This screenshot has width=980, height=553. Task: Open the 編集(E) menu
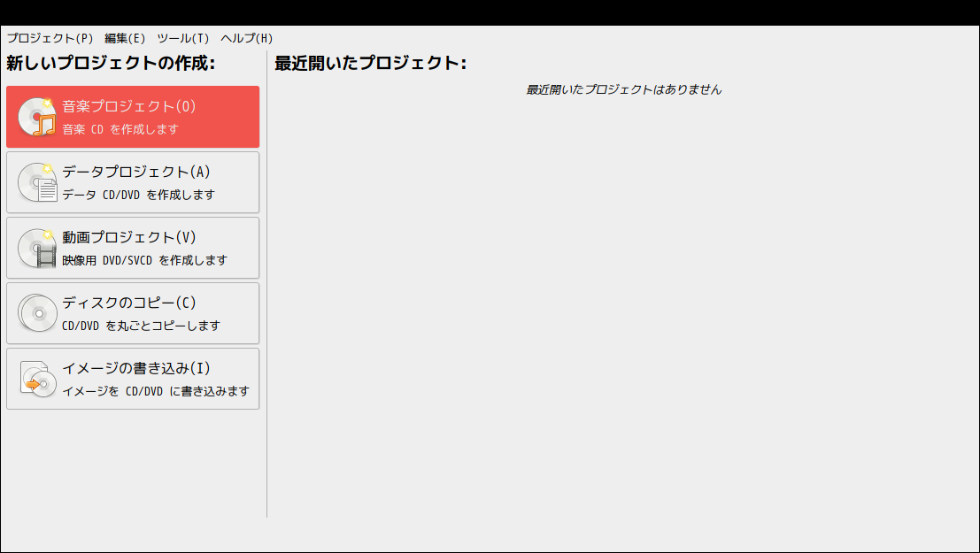pos(124,38)
